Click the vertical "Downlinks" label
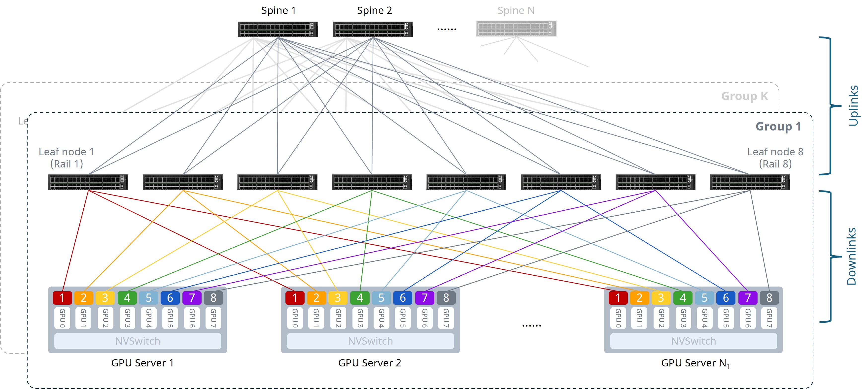The width and height of the screenshot is (868, 389). (851, 256)
